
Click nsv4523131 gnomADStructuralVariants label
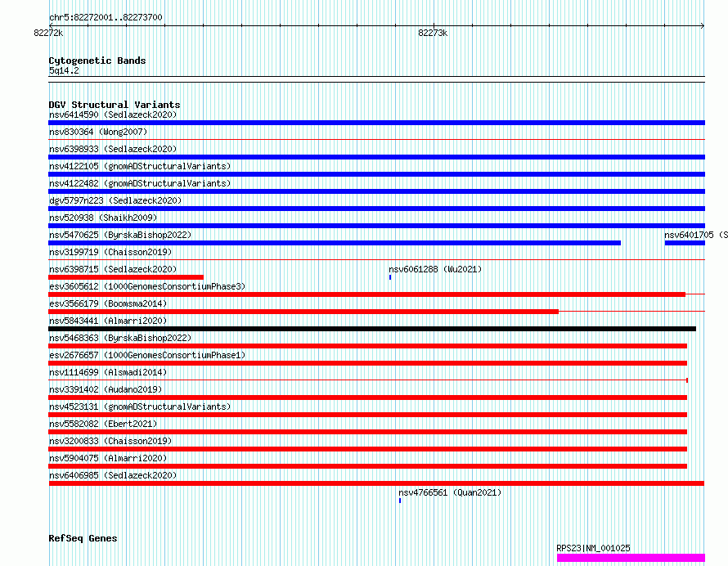140,407
